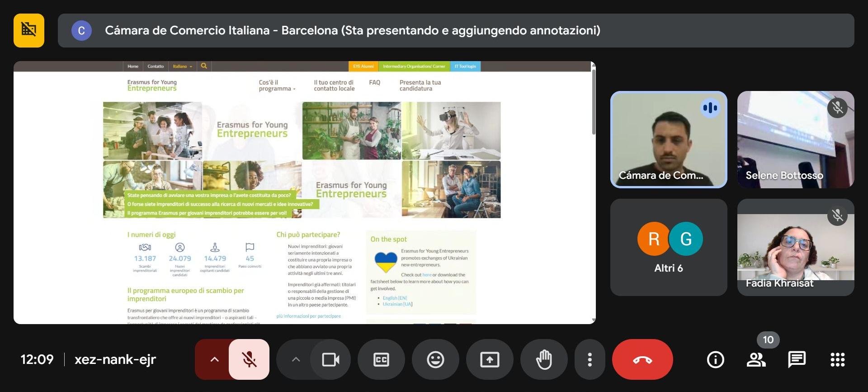Click the florist shop banner photo
Image resolution: width=868 pixels, height=392 pixels.
pyautogui.click(x=351, y=130)
